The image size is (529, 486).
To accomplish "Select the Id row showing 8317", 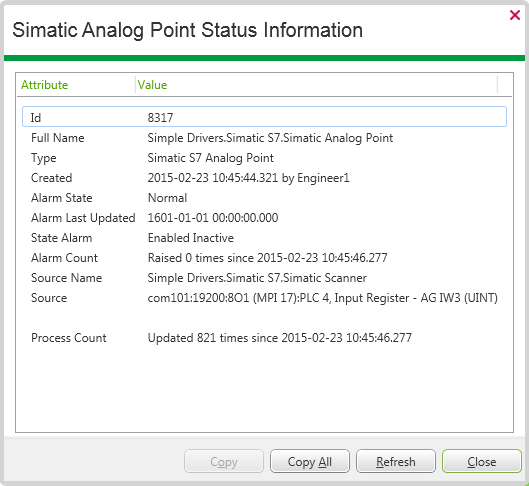I will point(264,117).
